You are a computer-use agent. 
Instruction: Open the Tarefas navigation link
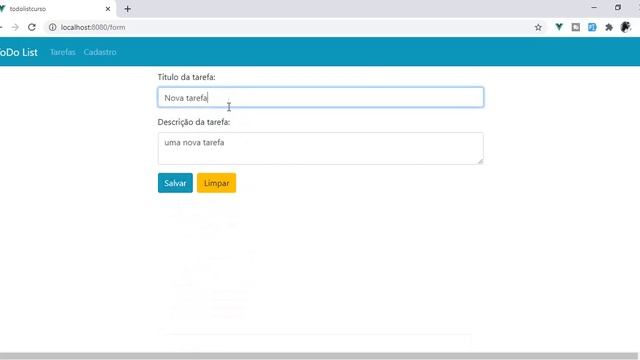coord(62,52)
